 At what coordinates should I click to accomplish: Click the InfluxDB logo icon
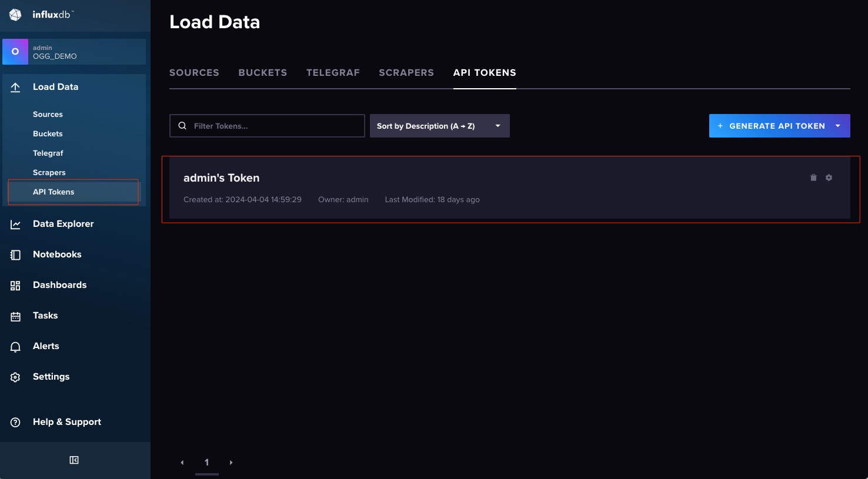[x=15, y=15]
